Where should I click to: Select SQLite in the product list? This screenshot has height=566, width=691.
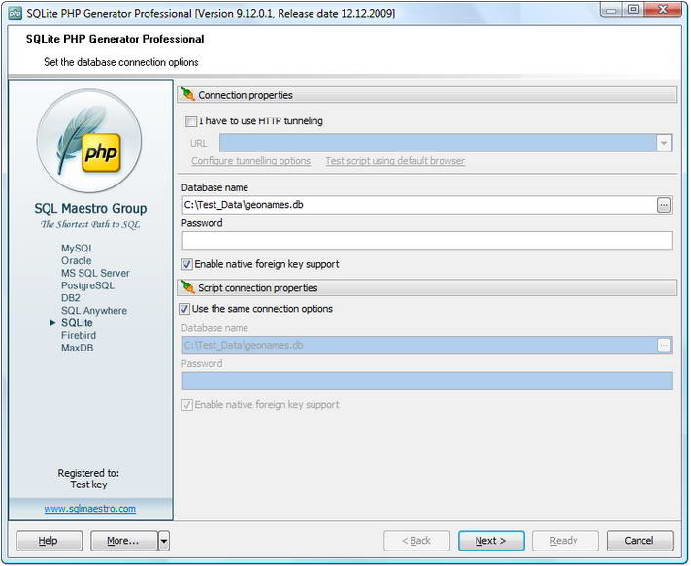77,323
